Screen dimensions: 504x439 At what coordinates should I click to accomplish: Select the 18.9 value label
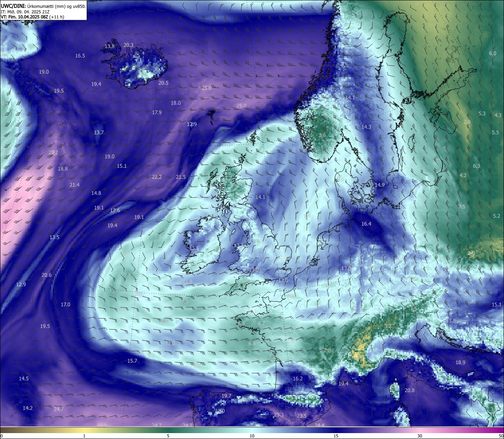pyautogui.click(x=460, y=363)
